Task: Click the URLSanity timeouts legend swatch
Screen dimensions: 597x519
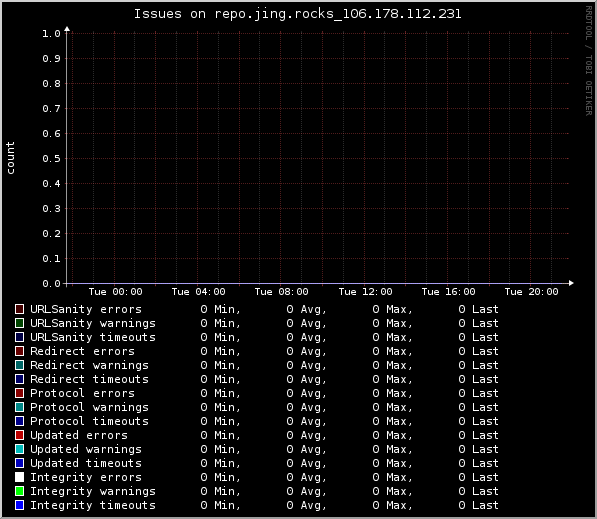Action: pos(19,337)
